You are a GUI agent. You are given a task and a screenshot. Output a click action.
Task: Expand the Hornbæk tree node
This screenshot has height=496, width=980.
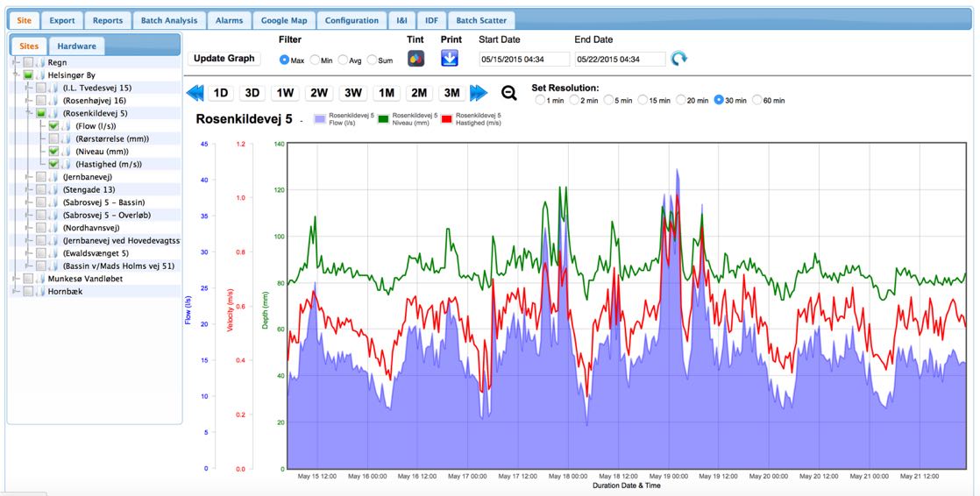16,292
